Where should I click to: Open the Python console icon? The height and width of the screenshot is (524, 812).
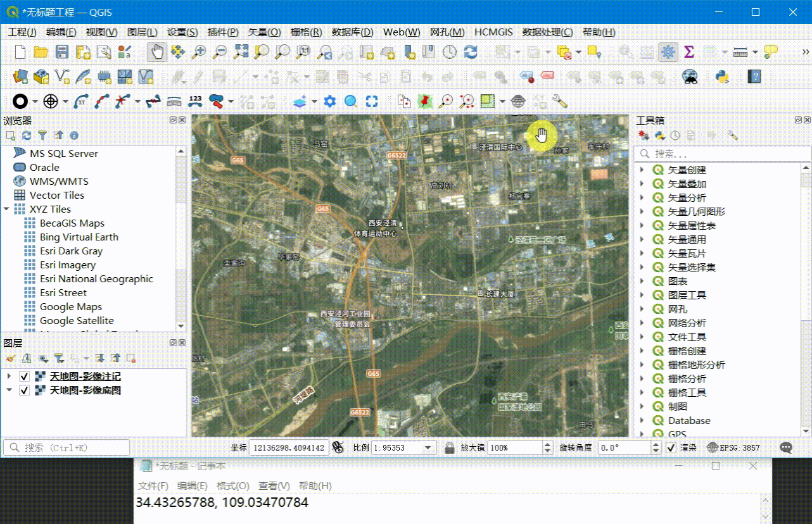pyautogui.click(x=721, y=77)
